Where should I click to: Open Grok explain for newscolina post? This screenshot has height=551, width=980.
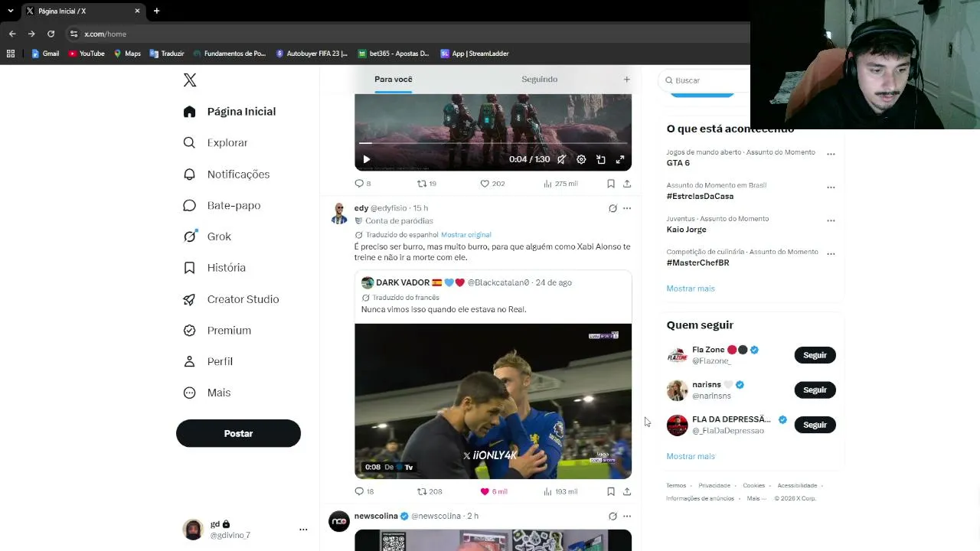point(612,517)
